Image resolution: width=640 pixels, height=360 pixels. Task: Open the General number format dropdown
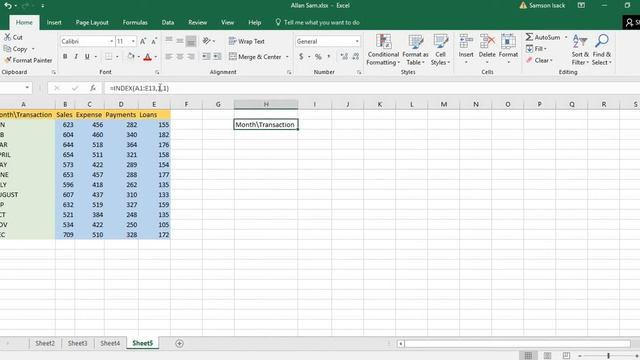coord(357,41)
